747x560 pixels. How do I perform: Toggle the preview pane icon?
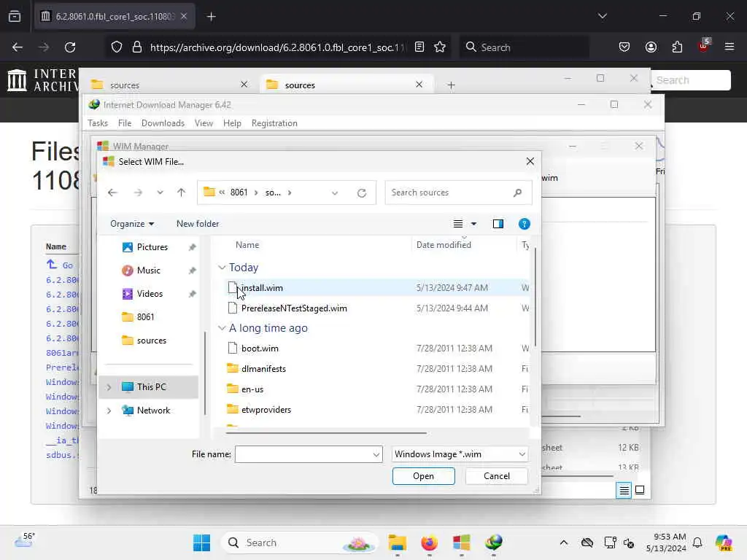tap(498, 224)
